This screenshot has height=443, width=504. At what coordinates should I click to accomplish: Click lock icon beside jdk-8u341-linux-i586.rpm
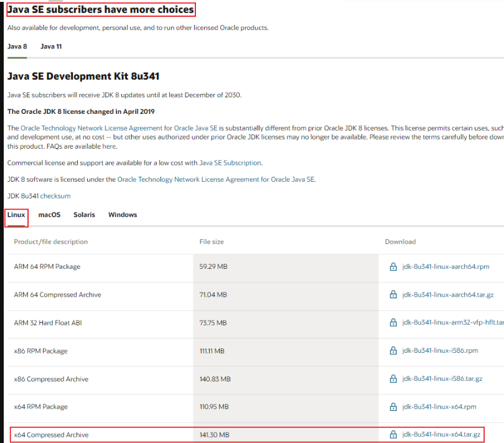393,350
